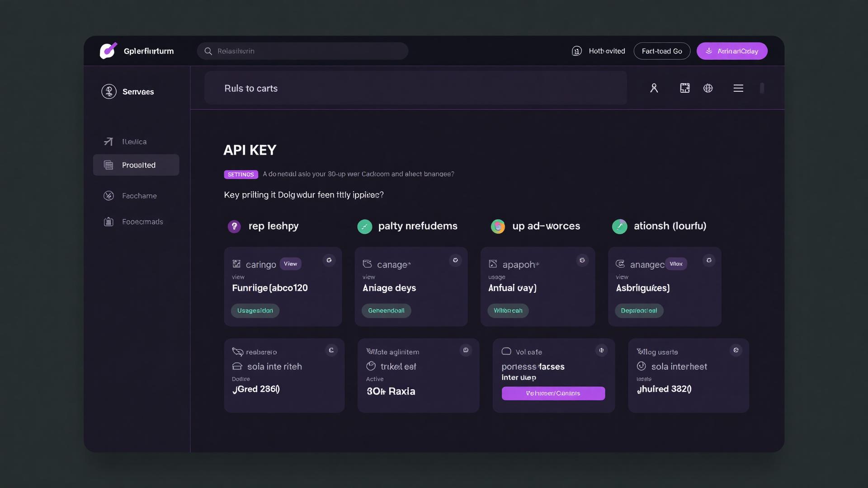Image resolution: width=868 pixels, height=488 pixels.
Task: Click the Fart-toad Go button in the header
Action: coord(662,51)
